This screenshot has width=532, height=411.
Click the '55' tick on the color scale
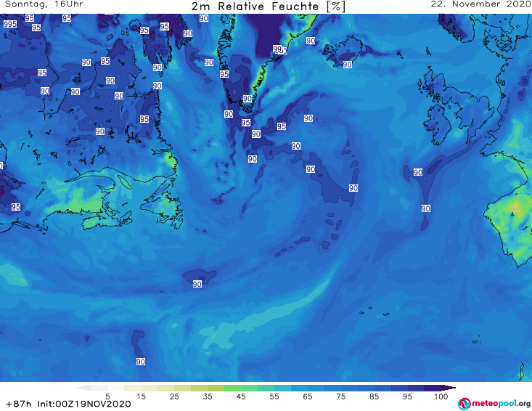[x=274, y=396]
